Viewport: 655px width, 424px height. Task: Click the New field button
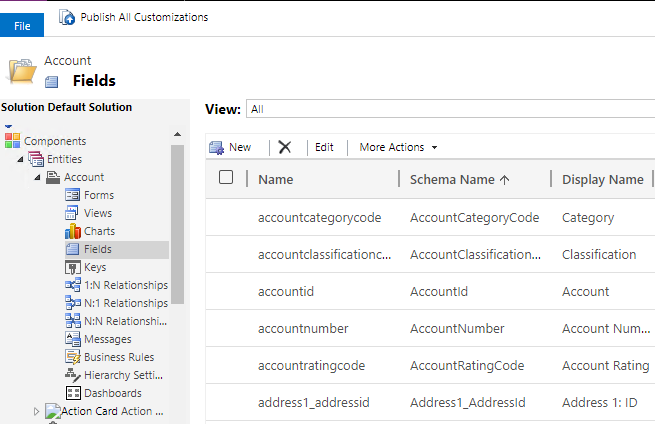tap(230, 147)
